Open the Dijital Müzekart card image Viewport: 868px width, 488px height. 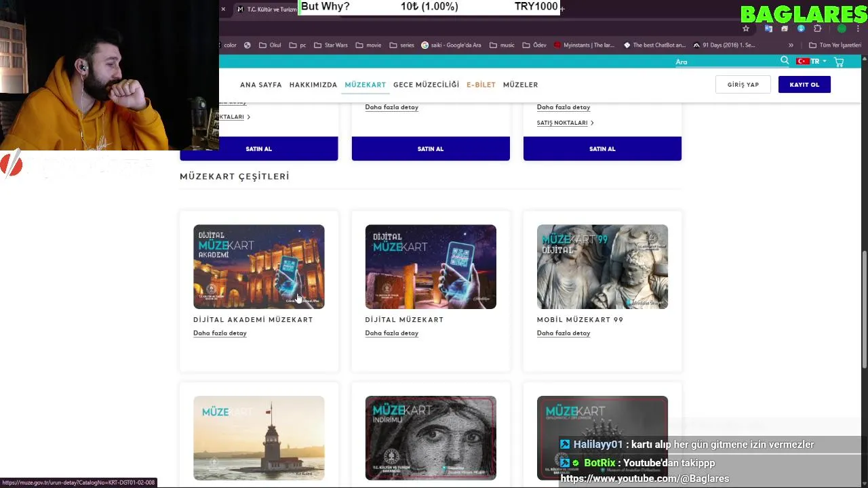click(x=431, y=267)
